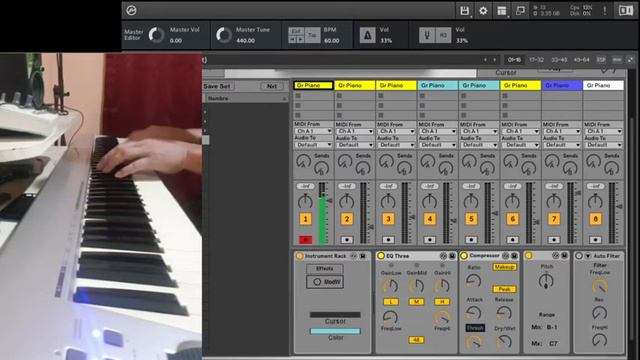Screen dimensions: 640x360
Task: Click track 1 green volume meter fader
Action: point(322,213)
